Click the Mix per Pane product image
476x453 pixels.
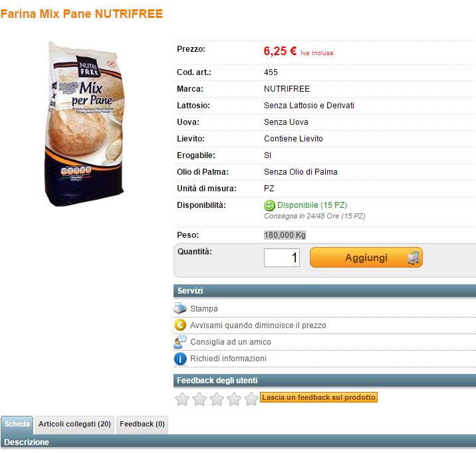click(x=84, y=124)
